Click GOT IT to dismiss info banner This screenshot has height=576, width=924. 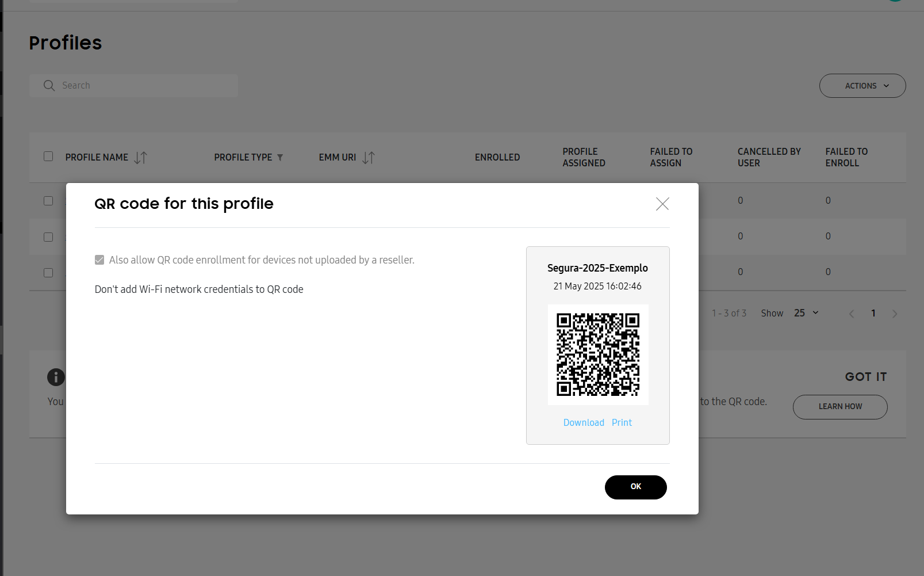(866, 377)
